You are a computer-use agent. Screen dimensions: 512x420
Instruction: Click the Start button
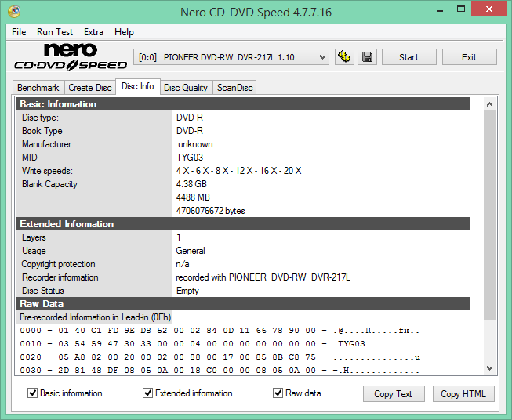point(409,57)
